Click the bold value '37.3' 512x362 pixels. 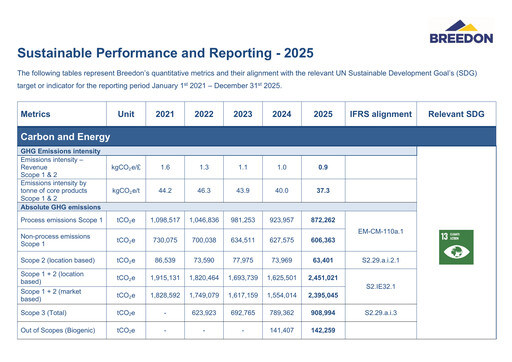tap(323, 190)
